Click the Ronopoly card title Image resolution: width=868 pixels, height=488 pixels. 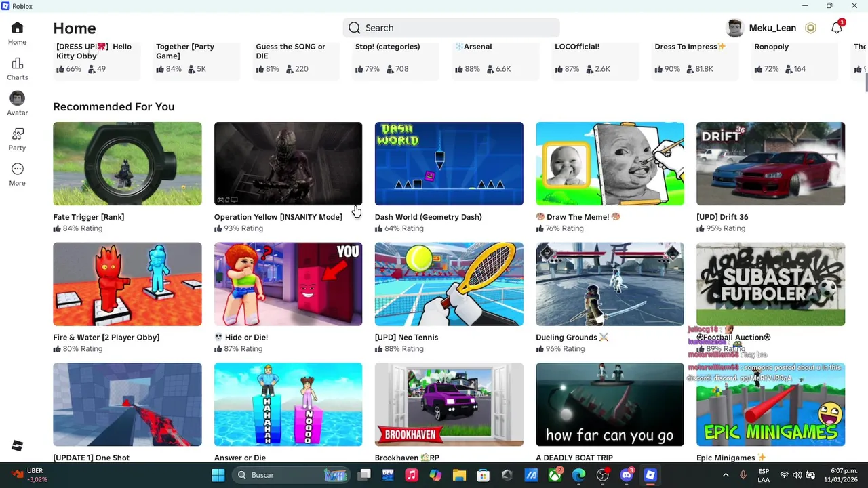click(771, 47)
